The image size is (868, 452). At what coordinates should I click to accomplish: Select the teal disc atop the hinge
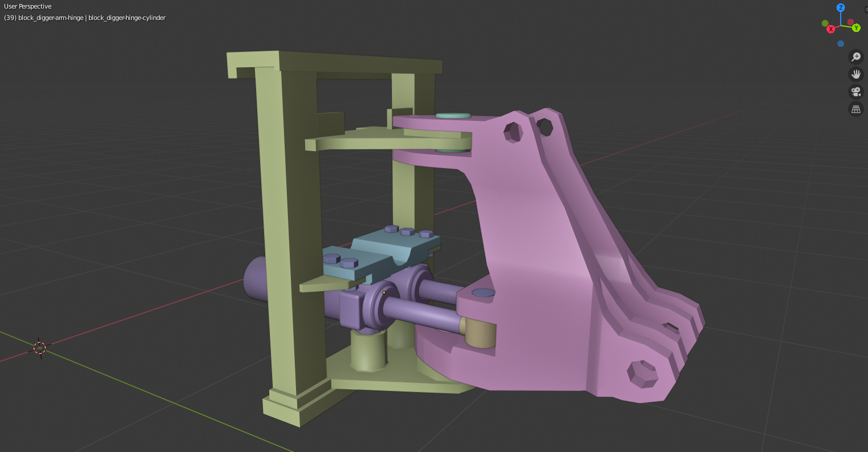(x=453, y=116)
